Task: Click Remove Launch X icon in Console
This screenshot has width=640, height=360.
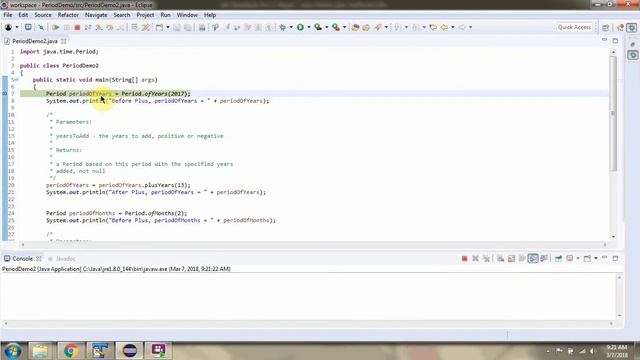Action: (476, 258)
